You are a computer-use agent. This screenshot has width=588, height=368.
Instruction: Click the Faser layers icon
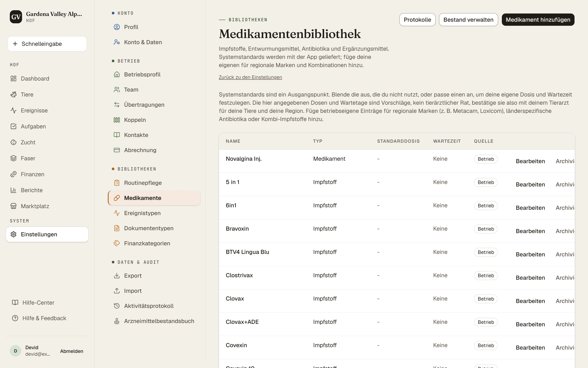click(13, 158)
